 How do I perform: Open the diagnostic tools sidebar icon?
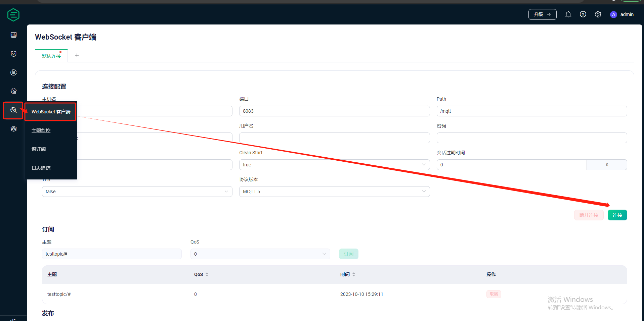coord(13,110)
